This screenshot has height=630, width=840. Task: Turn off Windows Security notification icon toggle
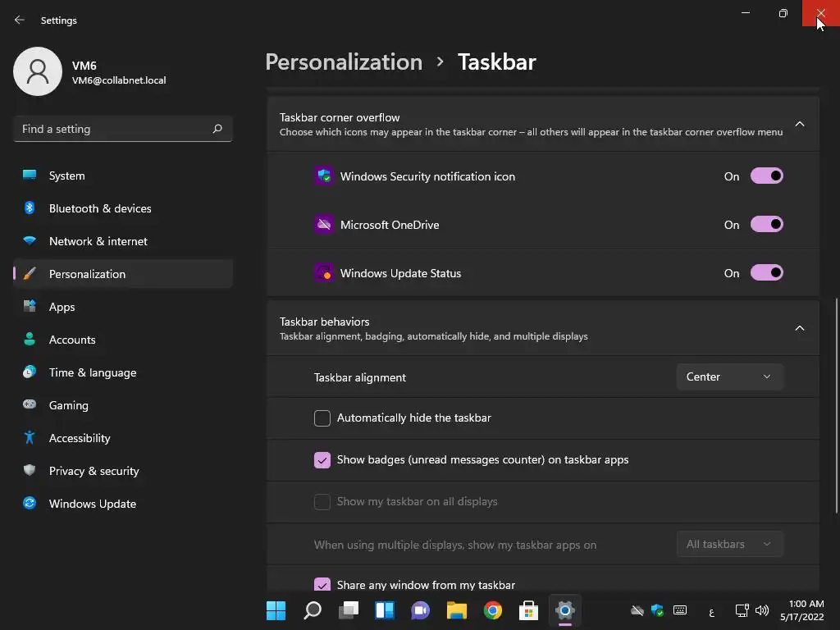(x=767, y=176)
